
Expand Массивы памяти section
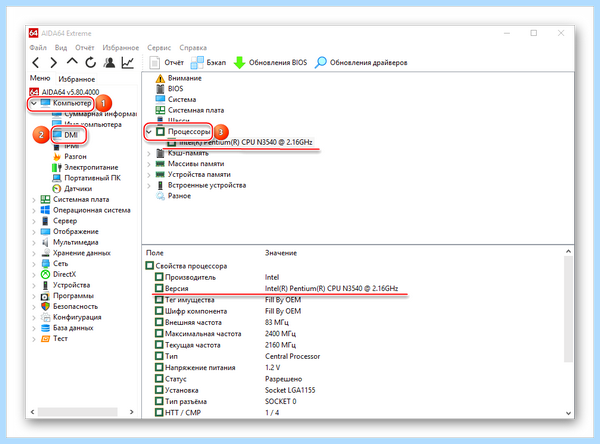coord(149,164)
